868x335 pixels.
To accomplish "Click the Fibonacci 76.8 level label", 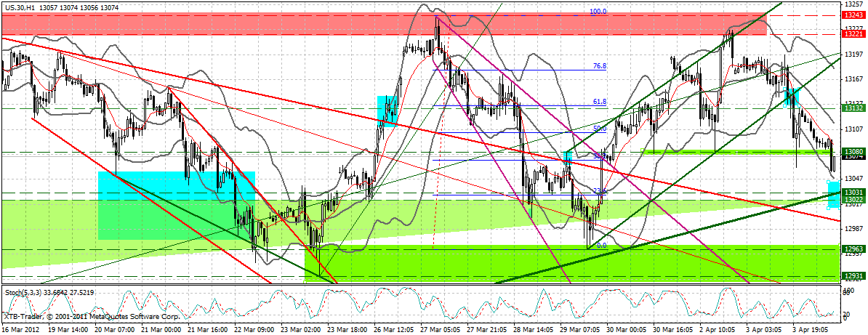I will click(600, 66).
